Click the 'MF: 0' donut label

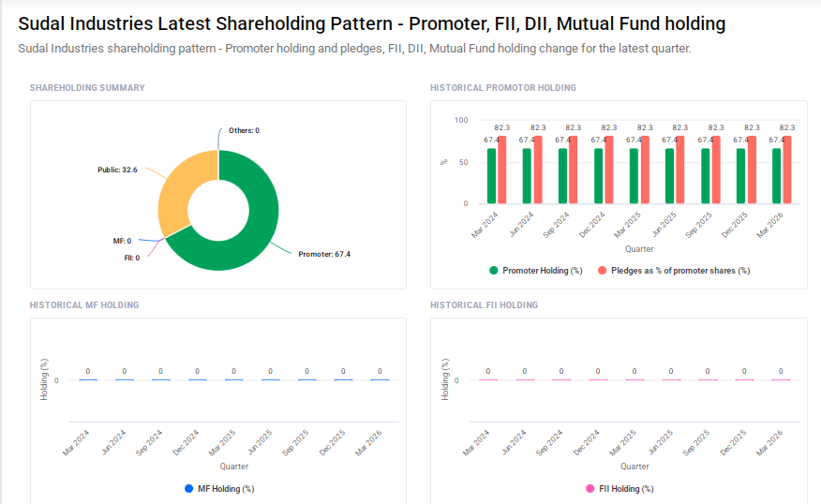pos(122,242)
